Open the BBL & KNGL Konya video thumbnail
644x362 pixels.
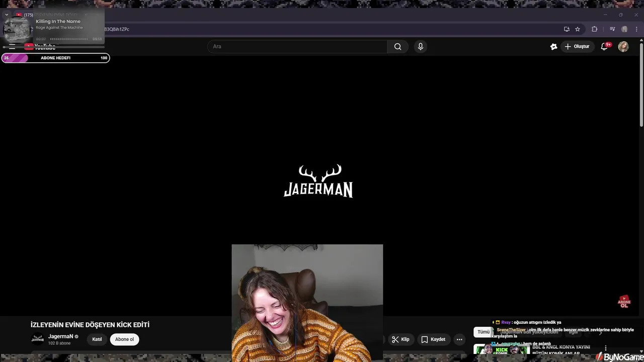[x=502, y=349]
